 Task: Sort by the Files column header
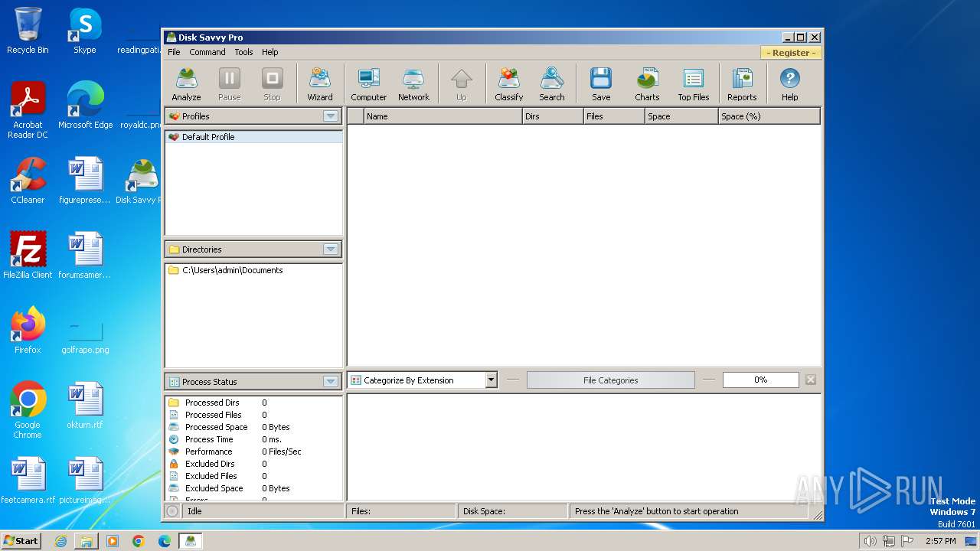click(613, 116)
